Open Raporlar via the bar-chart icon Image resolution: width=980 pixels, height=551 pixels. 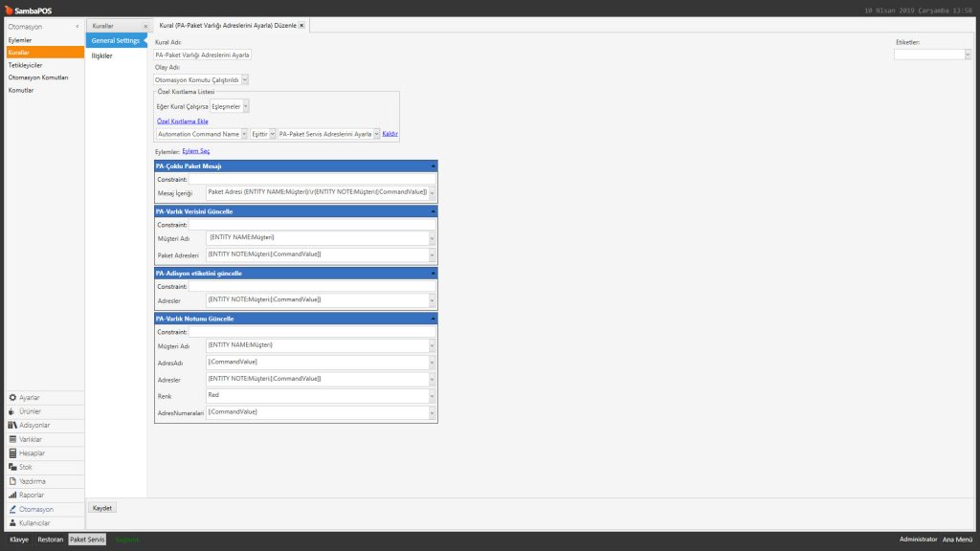click(12, 495)
